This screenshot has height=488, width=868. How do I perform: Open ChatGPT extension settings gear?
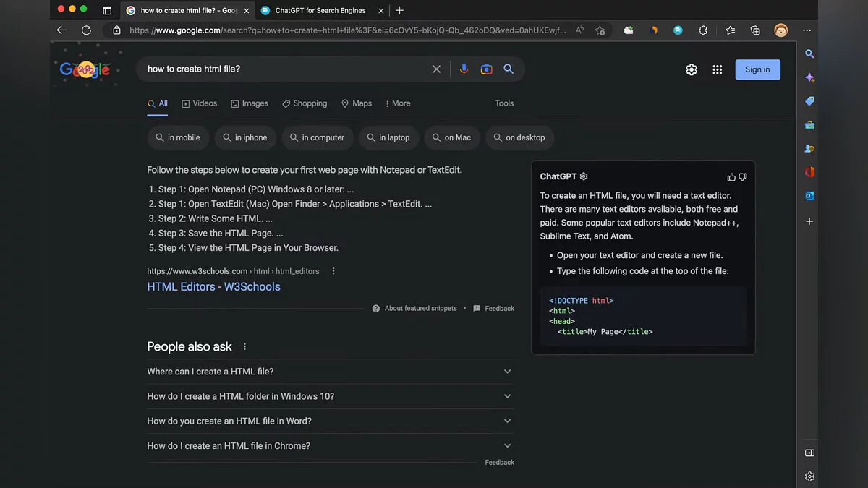tap(584, 176)
